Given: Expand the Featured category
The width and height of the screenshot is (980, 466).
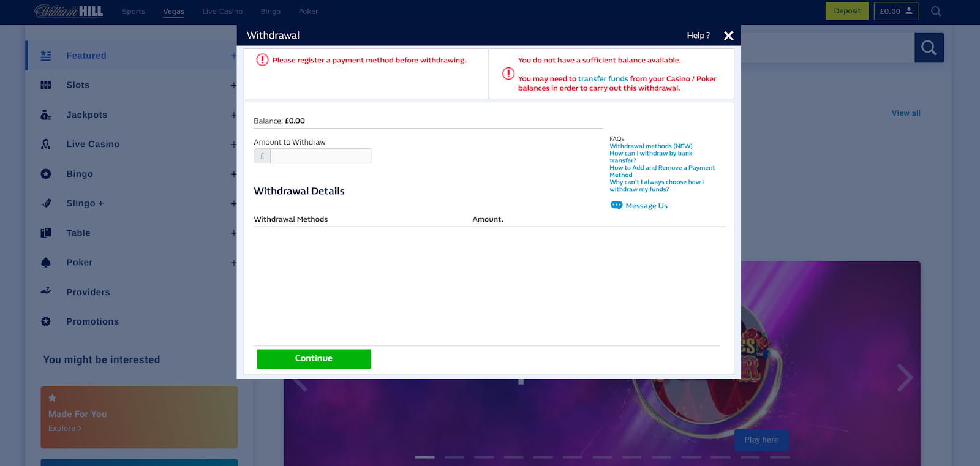Looking at the screenshot, I should point(233,56).
